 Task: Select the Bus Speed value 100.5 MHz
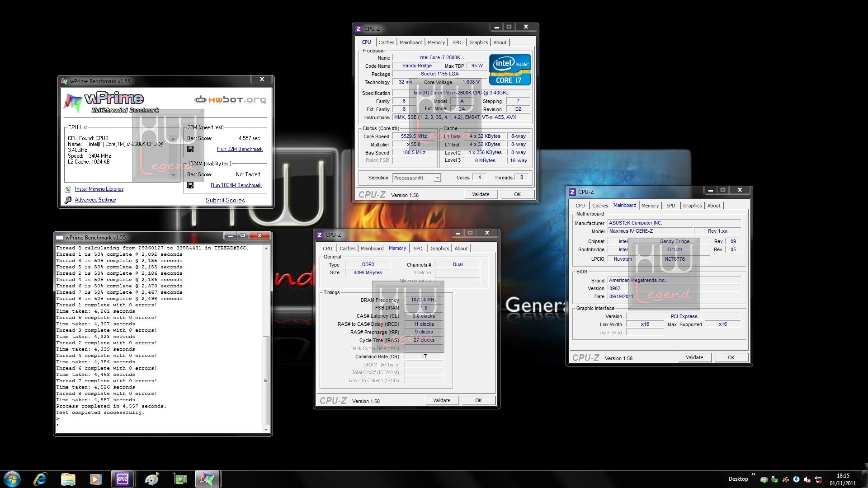tap(414, 153)
